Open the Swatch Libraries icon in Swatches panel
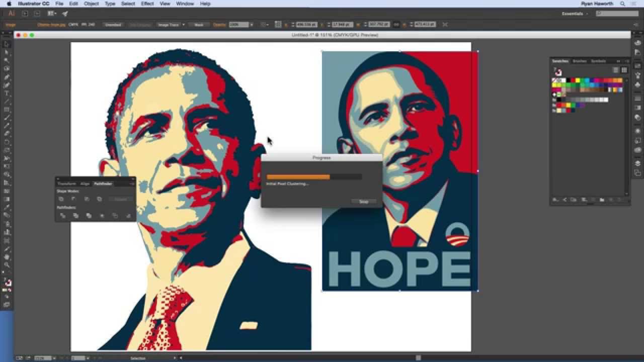This screenshot has width=644, height=362. 555,200
